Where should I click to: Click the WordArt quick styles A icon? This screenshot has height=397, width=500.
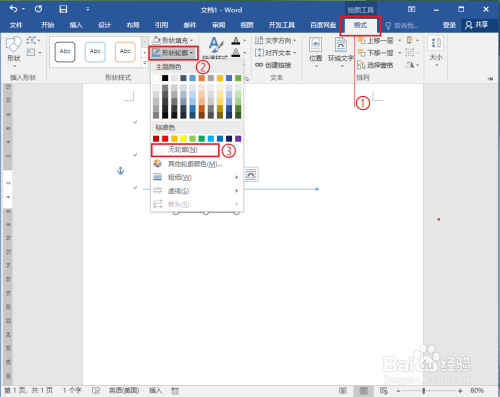click(215, 45)
